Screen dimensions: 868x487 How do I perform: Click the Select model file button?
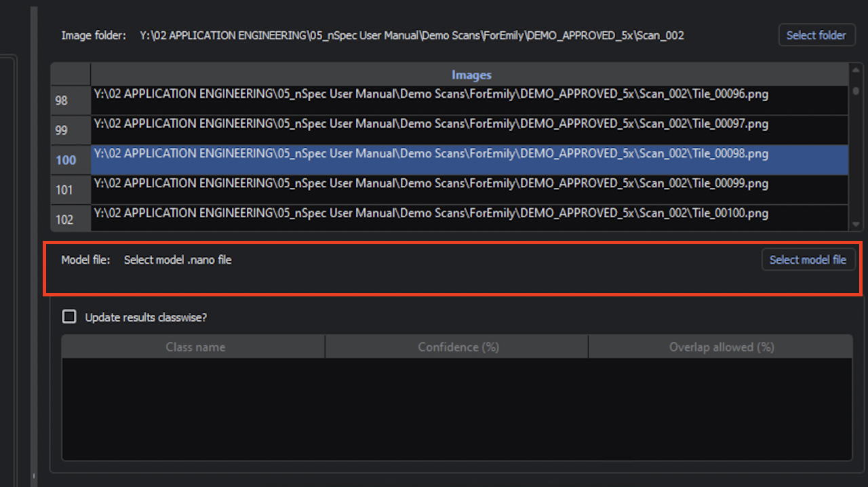point(808,260)
